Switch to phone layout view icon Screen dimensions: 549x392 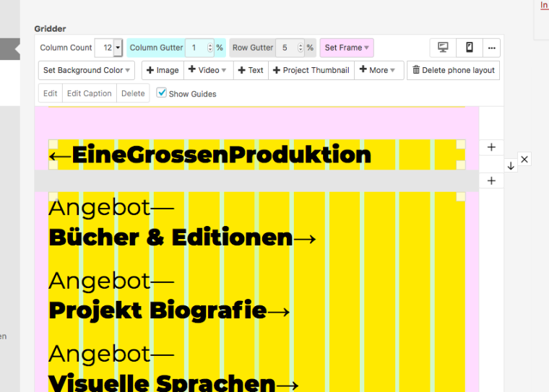[x=470, y=48]
